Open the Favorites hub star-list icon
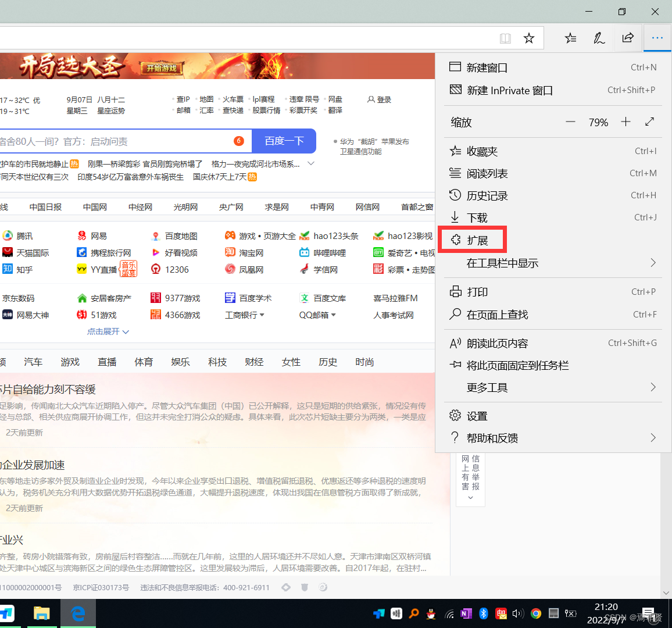This screenshot has height=628, width=672. pyautogui.click(x=570, y=38)
